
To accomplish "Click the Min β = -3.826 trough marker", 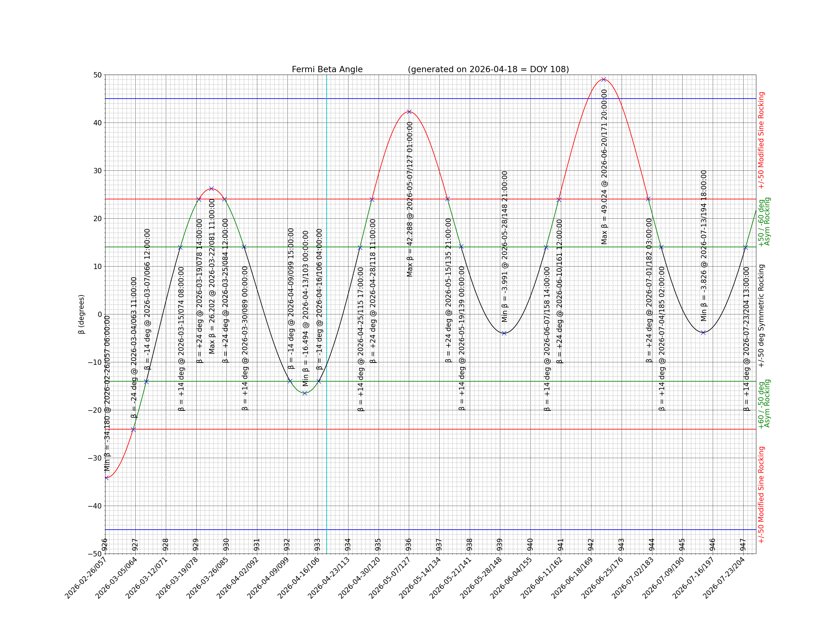I will tap(703, 332).
